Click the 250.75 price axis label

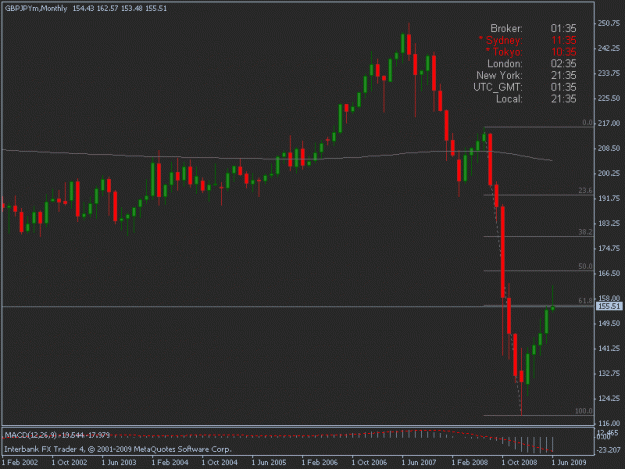click(609, 24)
